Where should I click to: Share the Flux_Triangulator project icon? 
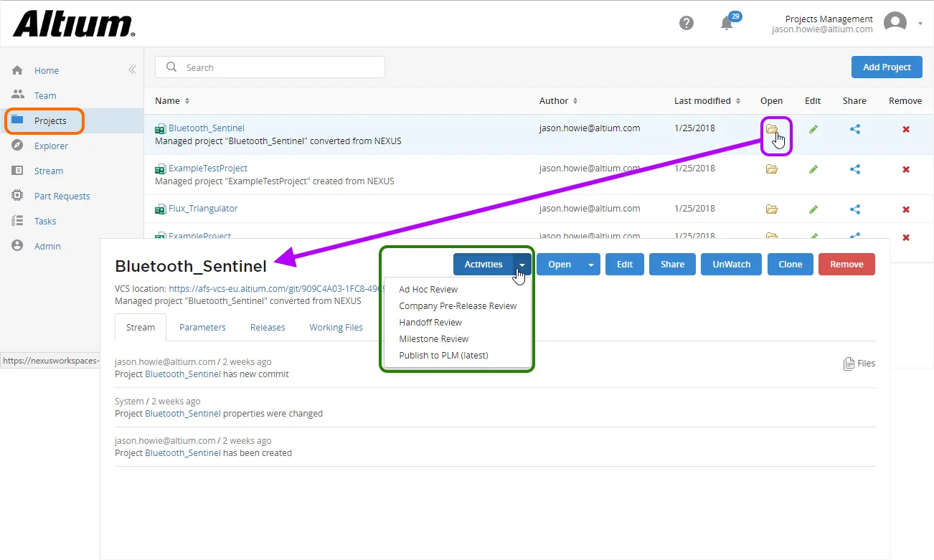(x=855, y=209)
